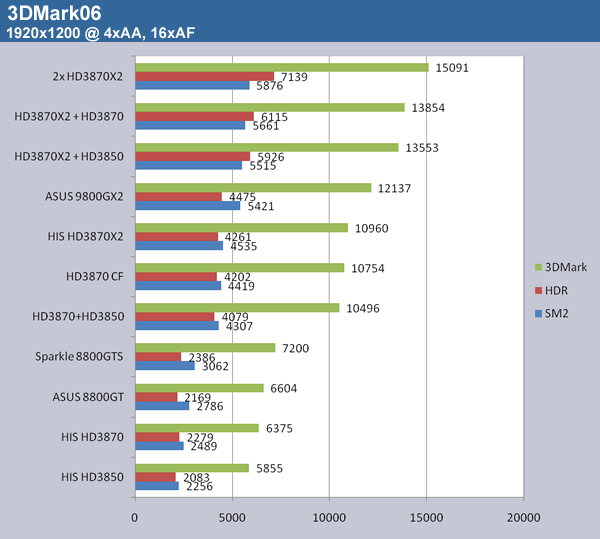The height and width of the screenshot is (539, 600).
Task: Click the value label '13553'
Action: (x=422, y=148)
